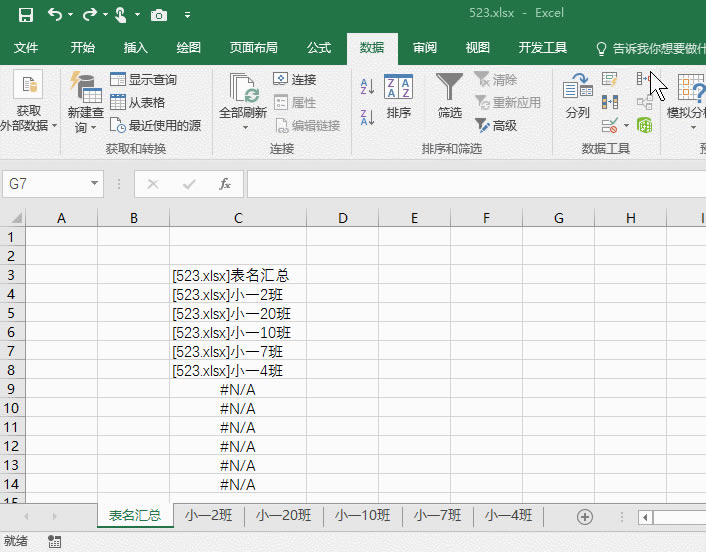The height and width of the screenshot is (552, 706).
Task: Click the Manage Data Model green icon
Action: tap(644, 125)
